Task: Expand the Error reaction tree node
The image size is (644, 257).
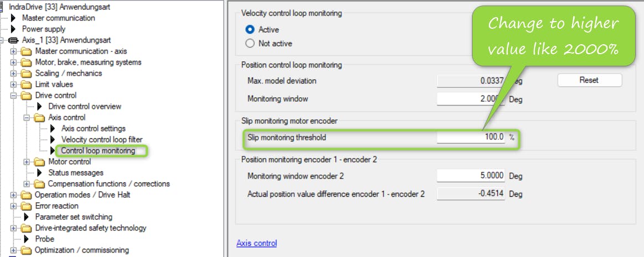Action: [x=14, y=206]
